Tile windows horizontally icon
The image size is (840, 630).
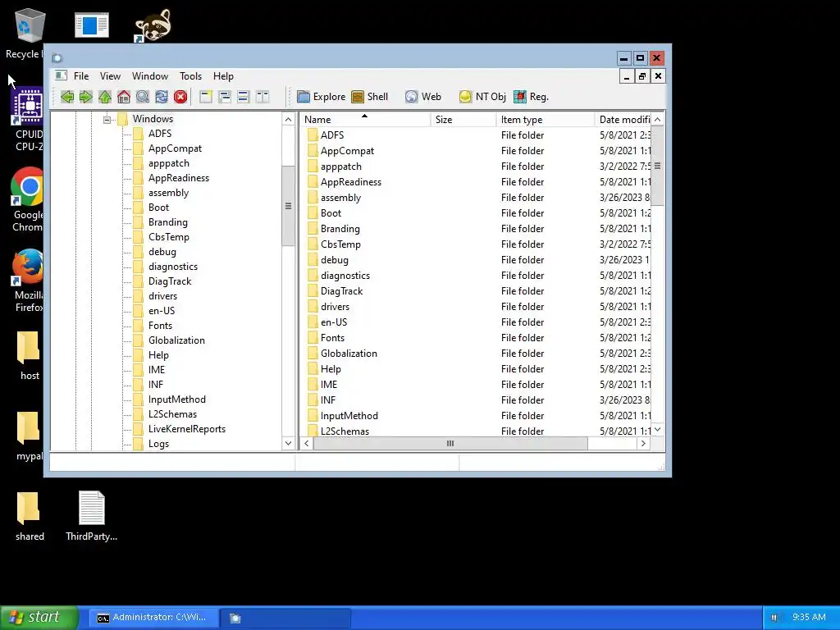pos(243,97)
